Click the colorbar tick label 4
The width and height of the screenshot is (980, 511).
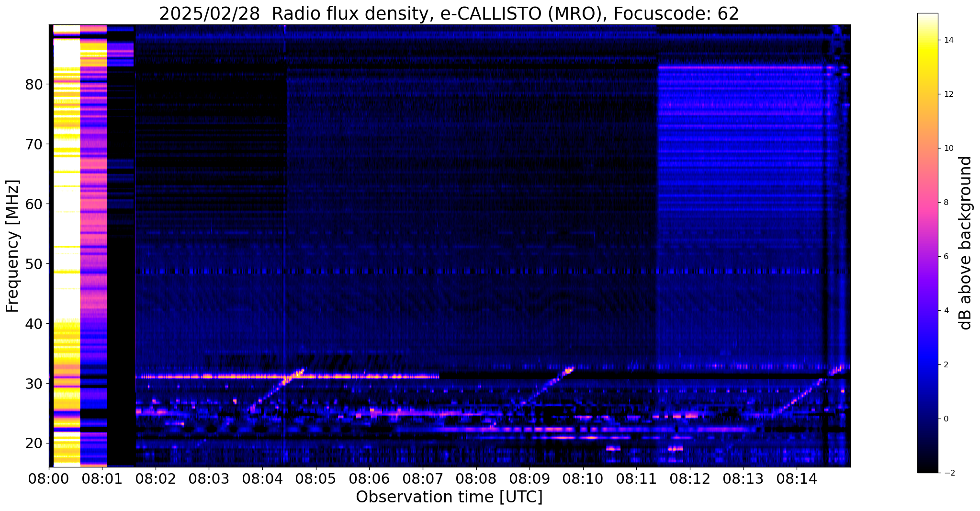click(x=946, y=311)
